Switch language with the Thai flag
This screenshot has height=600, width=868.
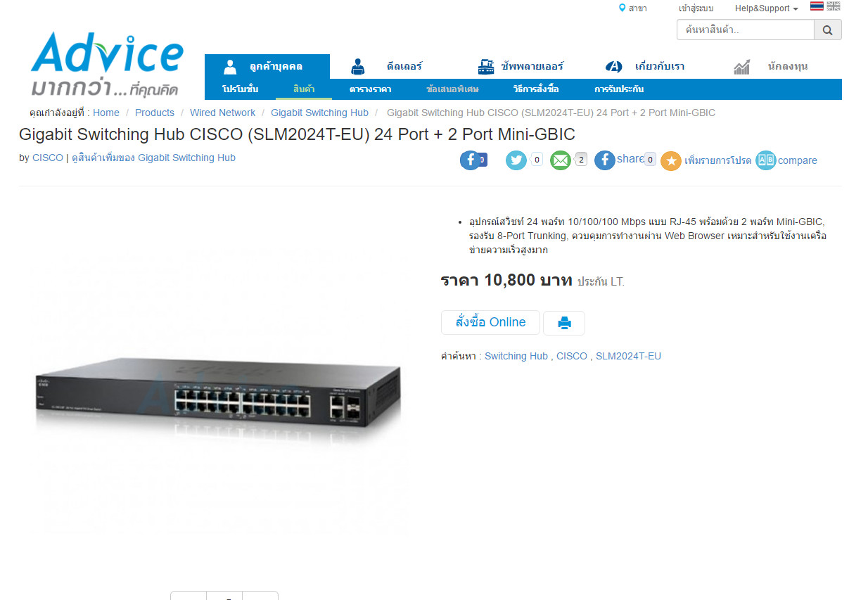(x=817, y=6)
